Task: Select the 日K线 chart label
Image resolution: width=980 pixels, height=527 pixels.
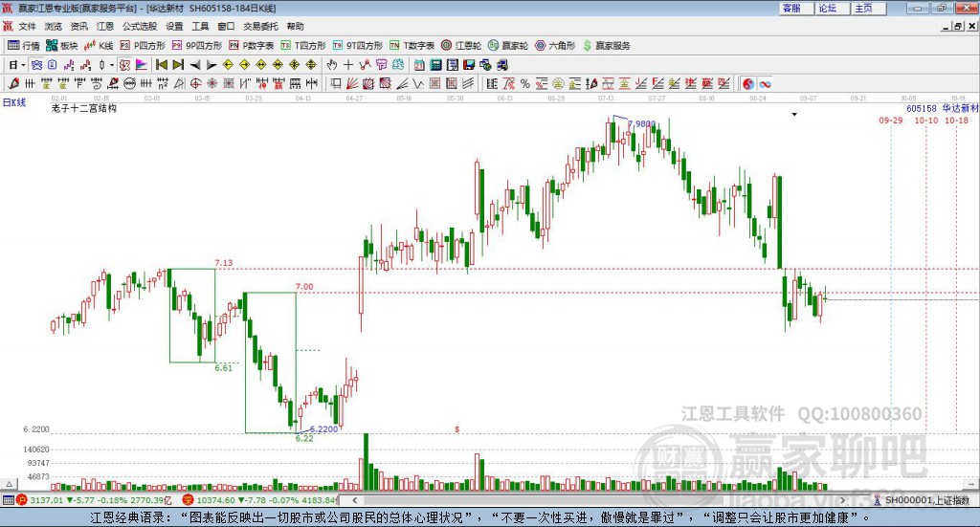Action: click(14, 102)
